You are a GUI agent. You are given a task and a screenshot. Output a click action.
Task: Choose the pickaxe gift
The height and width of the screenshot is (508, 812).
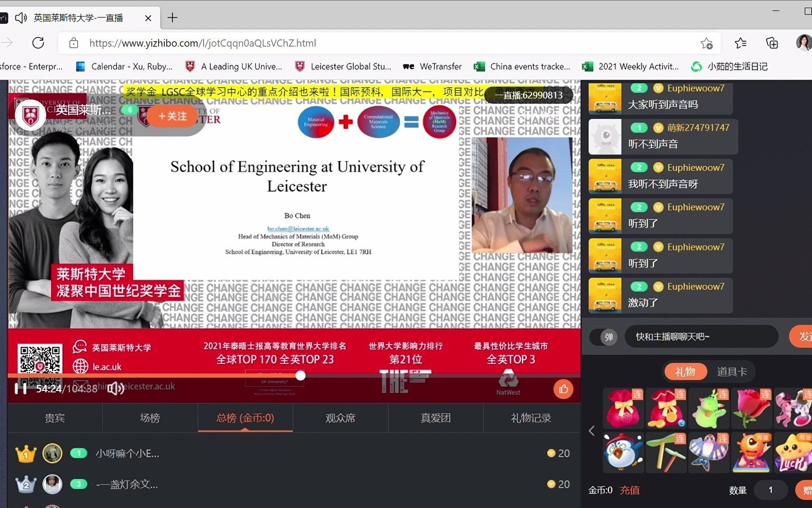[x=666, y=452]
